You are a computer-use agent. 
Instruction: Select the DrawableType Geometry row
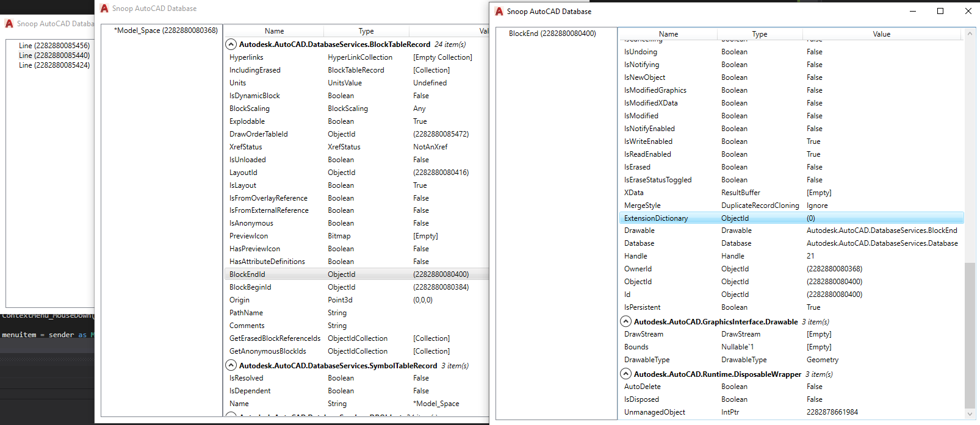coord(791,360)
